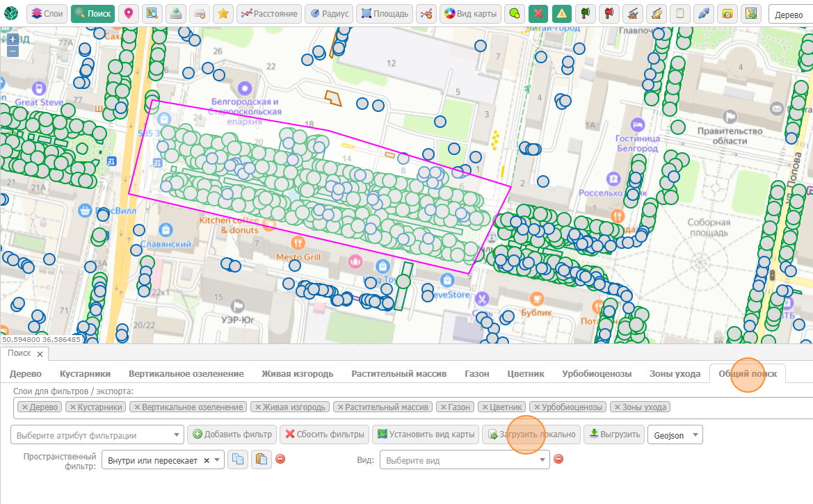Copy spatial filter geometry icon
The image size is (813, 504).
pos(237,460)
